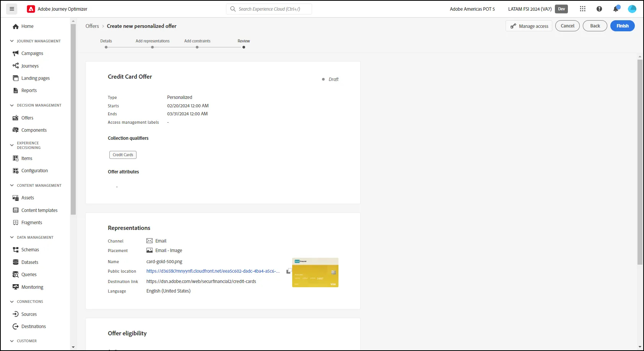The width and height of the screenshot is (644, 351).
Task: Open Journeys in the sidebar
Action: (26, 66)
